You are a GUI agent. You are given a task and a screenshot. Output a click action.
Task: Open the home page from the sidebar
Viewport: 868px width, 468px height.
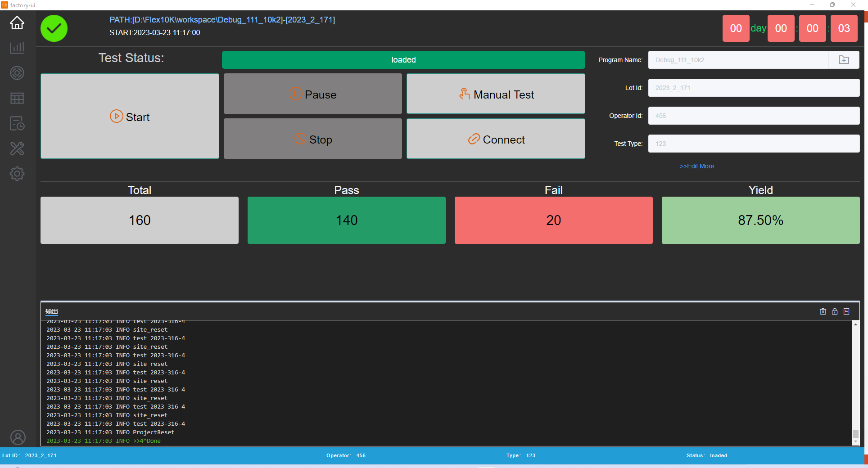(x=17, y=22)
